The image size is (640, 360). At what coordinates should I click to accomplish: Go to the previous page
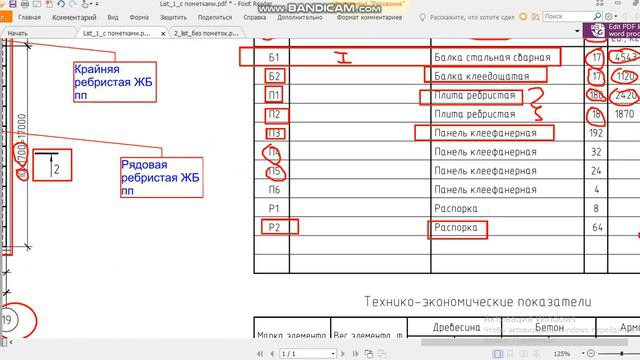[272, 353]
